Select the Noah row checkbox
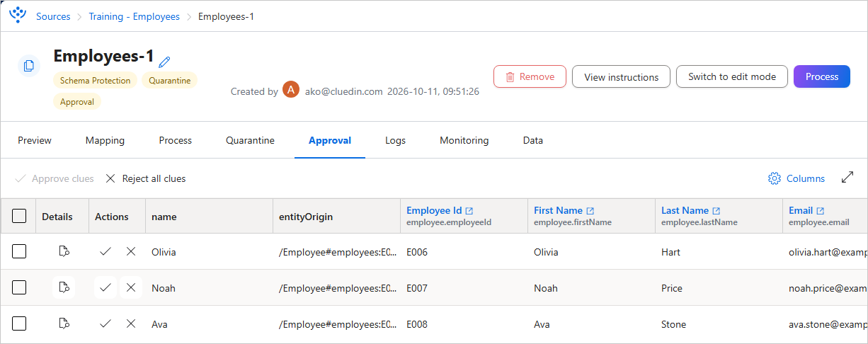 (19, 287)
